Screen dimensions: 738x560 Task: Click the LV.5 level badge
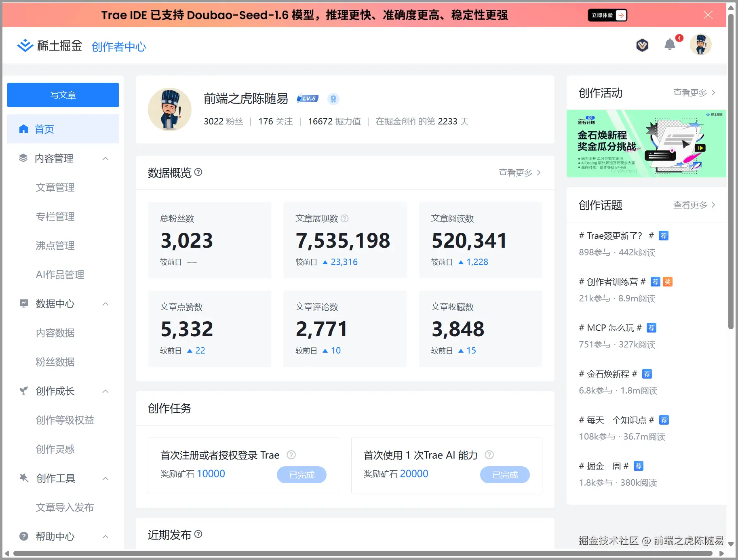tap(308, 98)
